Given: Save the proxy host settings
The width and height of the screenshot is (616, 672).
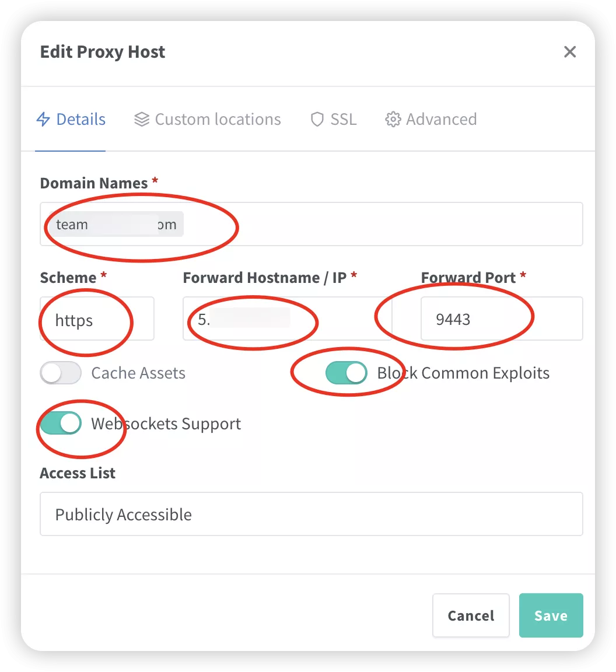Looking at the screenshot, I should [x=551, y=615].
